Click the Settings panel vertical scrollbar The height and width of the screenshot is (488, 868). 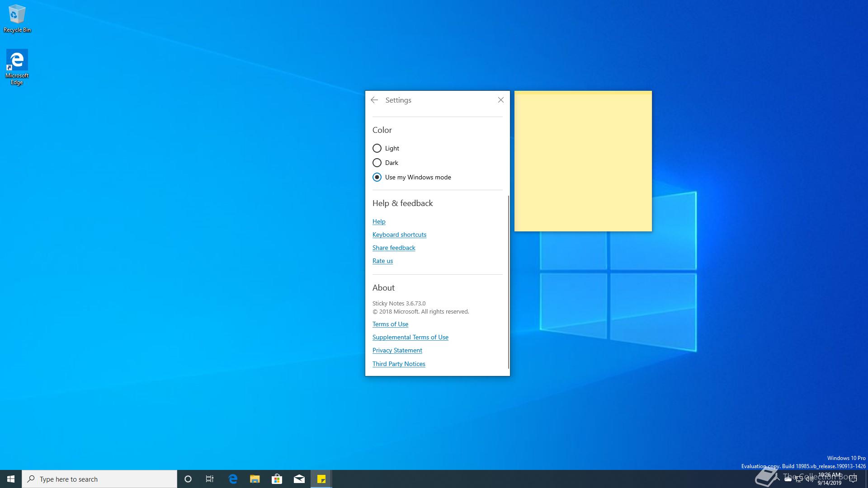(509, 282)
